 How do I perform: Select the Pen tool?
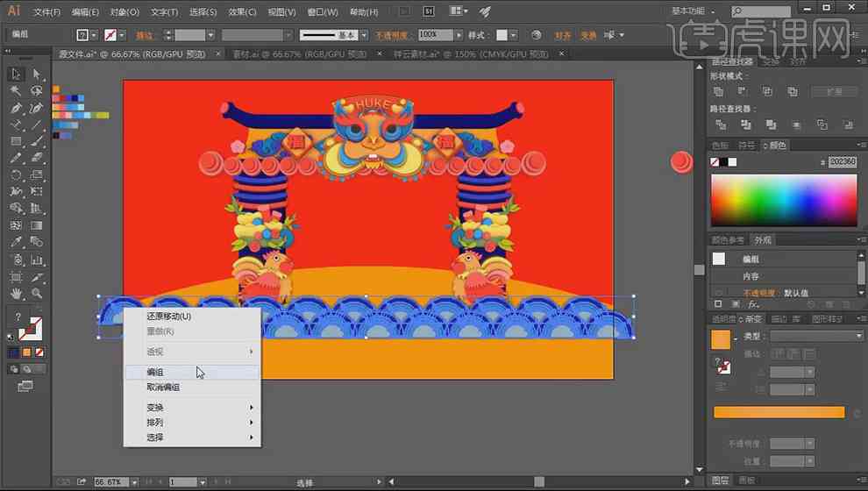tap(16, 108)
